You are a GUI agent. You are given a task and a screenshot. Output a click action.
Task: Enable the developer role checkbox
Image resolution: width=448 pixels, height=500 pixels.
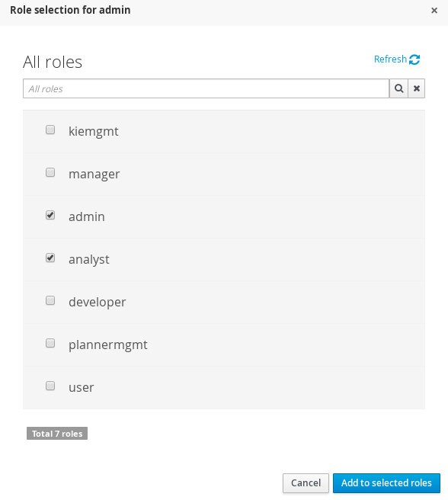(x=50, y=300)
